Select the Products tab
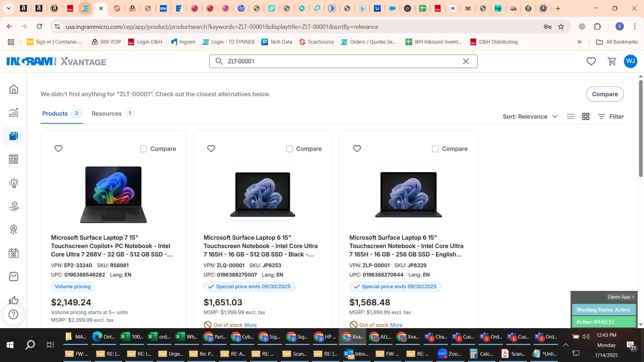 tap(61, 113)
